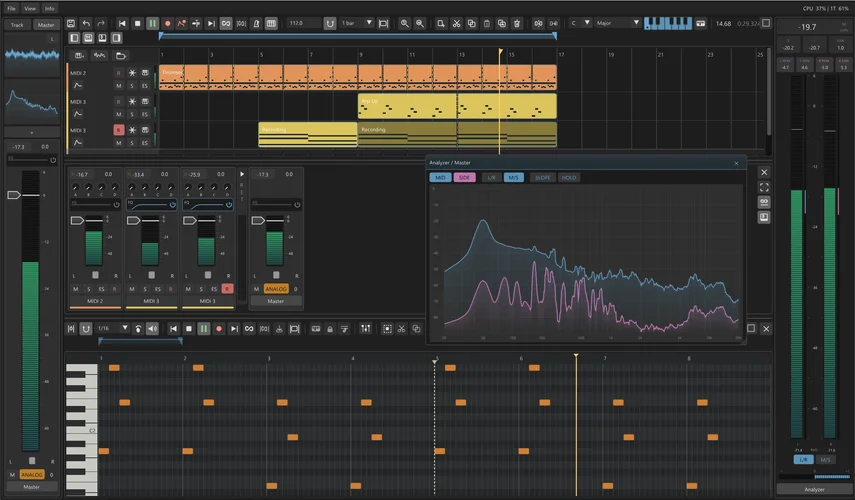
Task: Toggle loop mode in main toolbar
Action: 226,23
